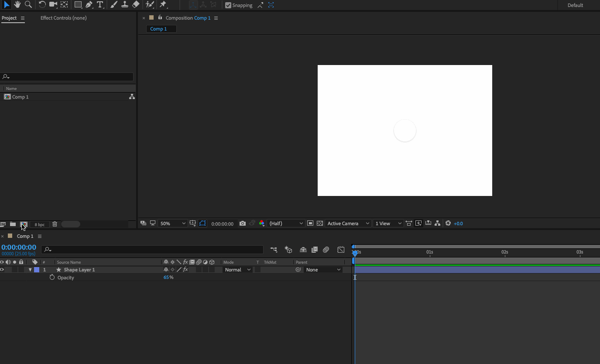Screen dimensions: 600x364
Task: Select the Puppet Pin tool
Action: (x=163, y=5)
